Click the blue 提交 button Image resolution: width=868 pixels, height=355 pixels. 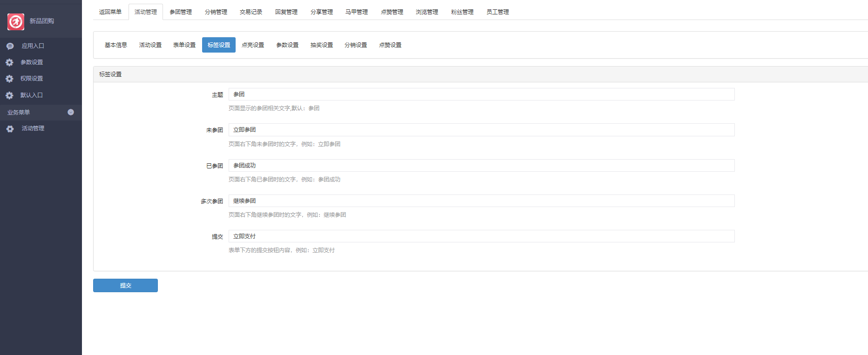[125, 286]
